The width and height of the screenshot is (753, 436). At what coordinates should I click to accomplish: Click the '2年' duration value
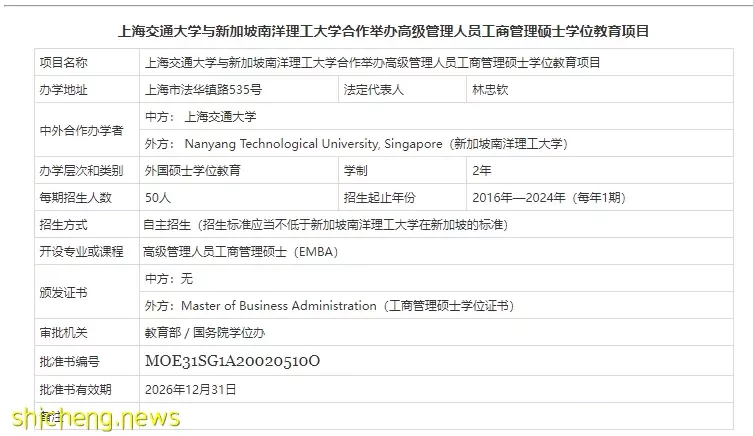click(482, 170)
